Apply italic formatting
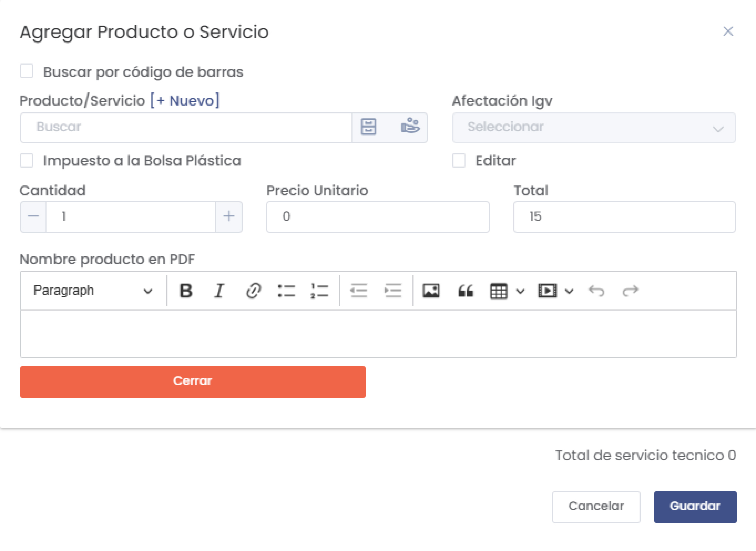The image size is (756, 551). click(219, 291)
